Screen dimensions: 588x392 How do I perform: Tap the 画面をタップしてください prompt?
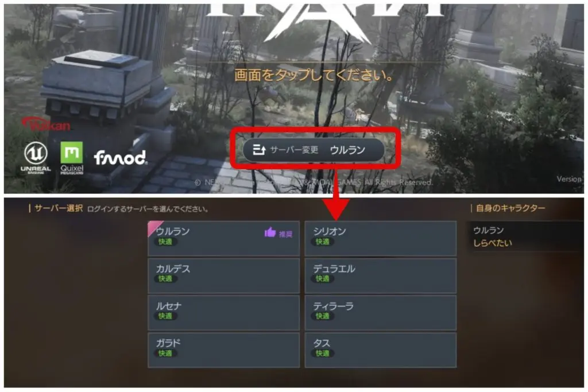[314, 75]
